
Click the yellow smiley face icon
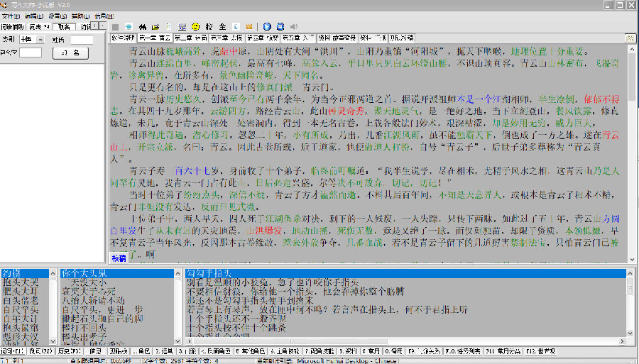(x=196, y=26)
